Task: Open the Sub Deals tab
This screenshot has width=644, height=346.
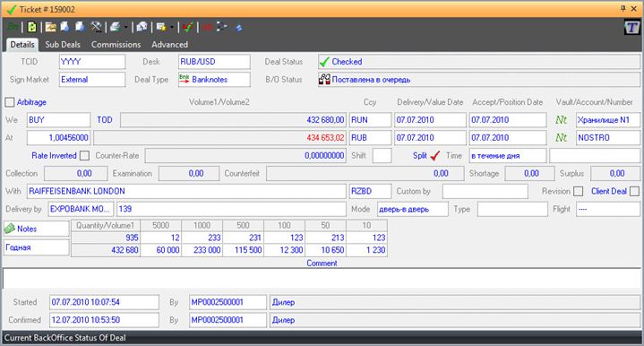Action: pos(63,45)
